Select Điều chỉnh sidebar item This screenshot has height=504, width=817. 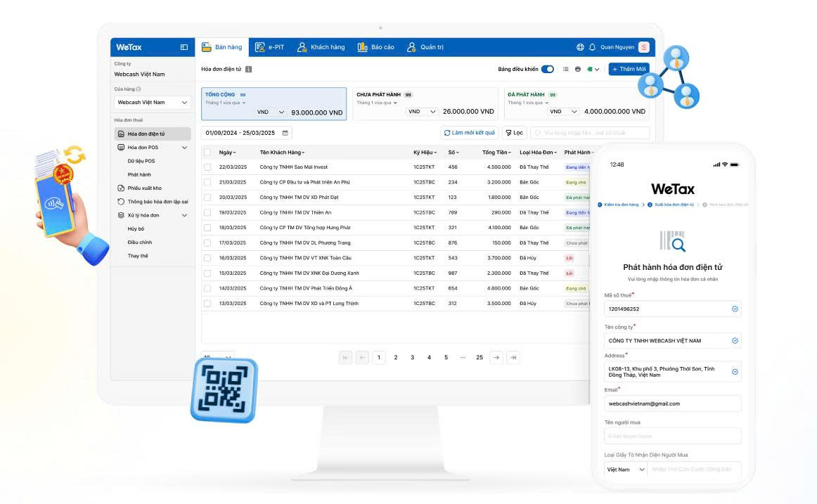[140, 243]
